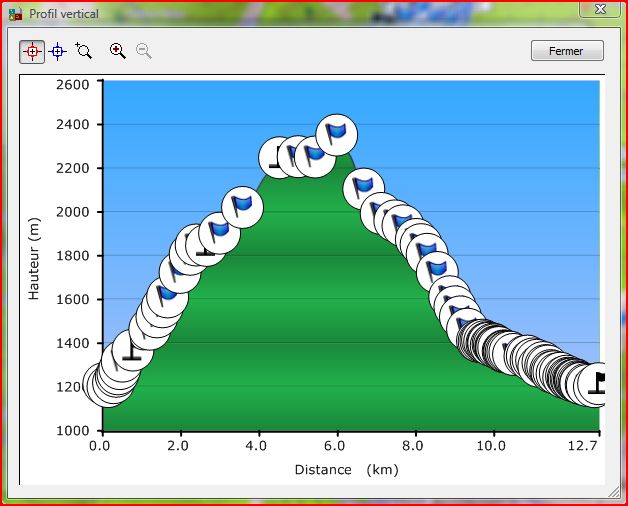Activate the zoom-to-rectangle selection tool

coord(84,51)
